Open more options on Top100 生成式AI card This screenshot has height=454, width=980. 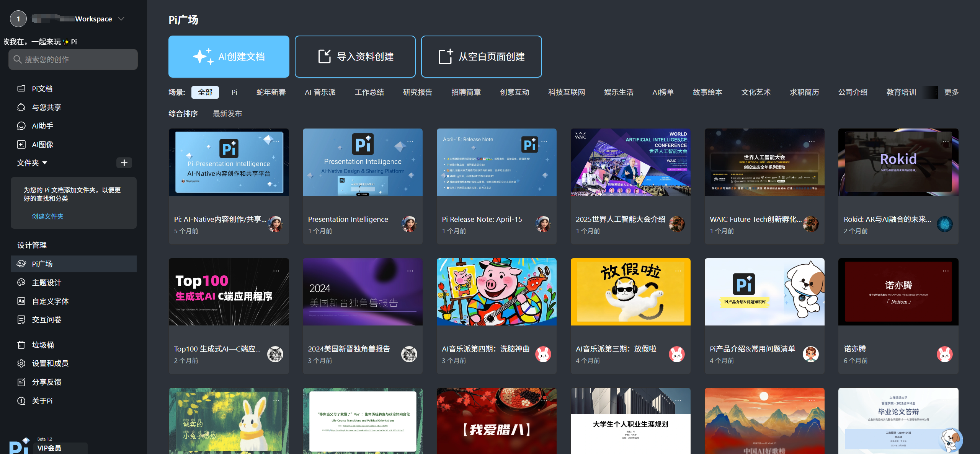(276, 271)
